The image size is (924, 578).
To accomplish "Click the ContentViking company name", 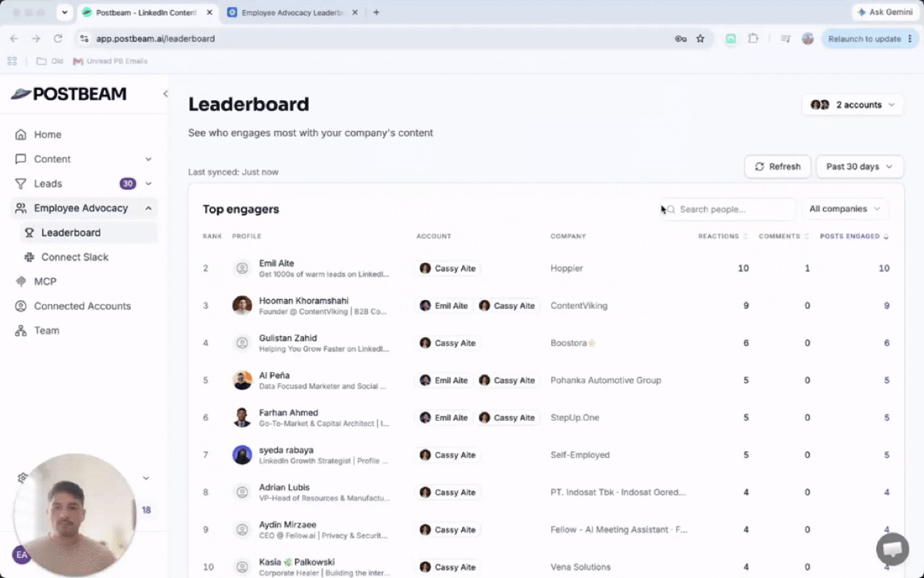I will click(579, 306).
